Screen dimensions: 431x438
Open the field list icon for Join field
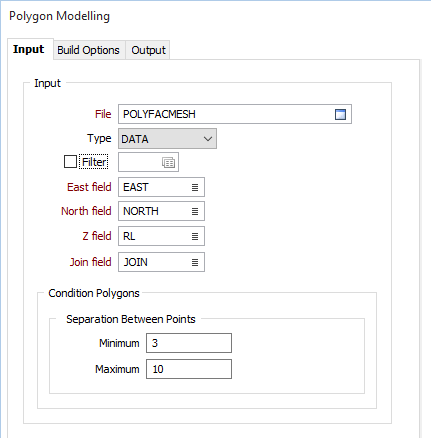(195, 262)
